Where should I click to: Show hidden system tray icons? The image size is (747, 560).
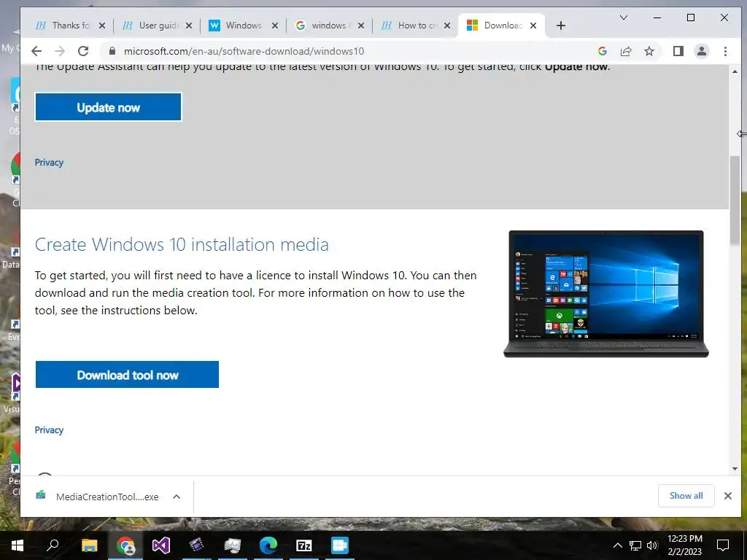617,545
